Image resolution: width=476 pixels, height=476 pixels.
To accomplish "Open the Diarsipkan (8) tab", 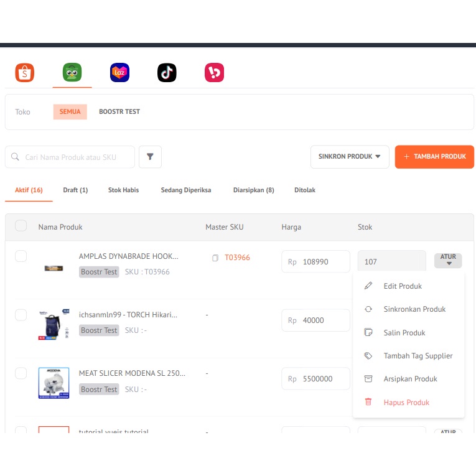I will 253,190.
